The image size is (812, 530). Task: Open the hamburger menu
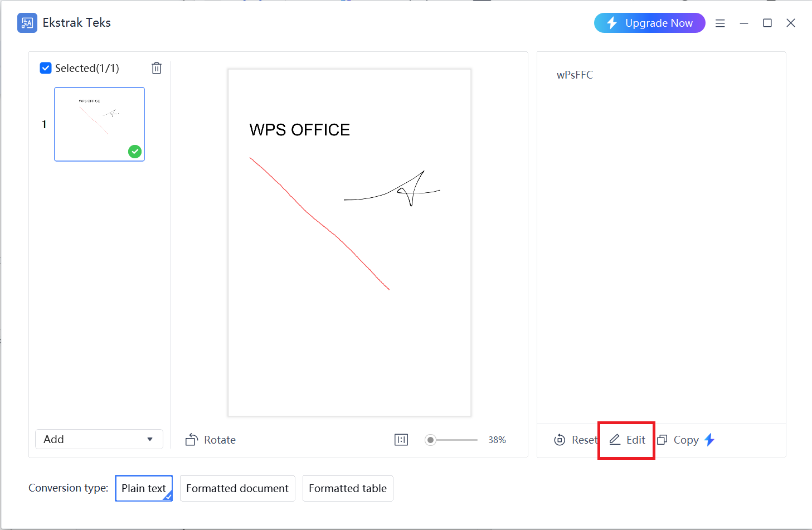coord(720,23)
